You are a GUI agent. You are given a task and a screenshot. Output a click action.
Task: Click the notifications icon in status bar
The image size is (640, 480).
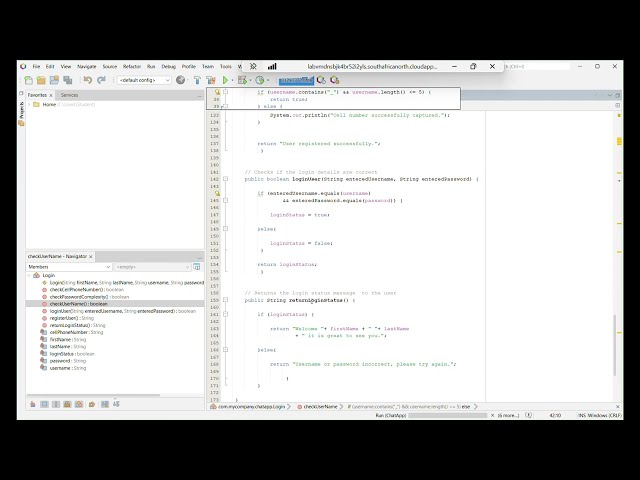[x=529, y=416]
